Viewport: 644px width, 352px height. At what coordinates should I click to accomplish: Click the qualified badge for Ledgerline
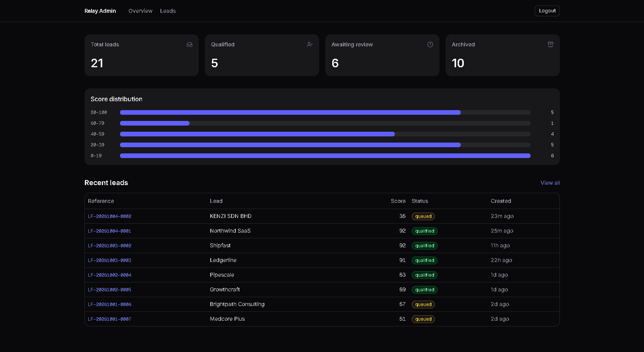coord(424,260)
